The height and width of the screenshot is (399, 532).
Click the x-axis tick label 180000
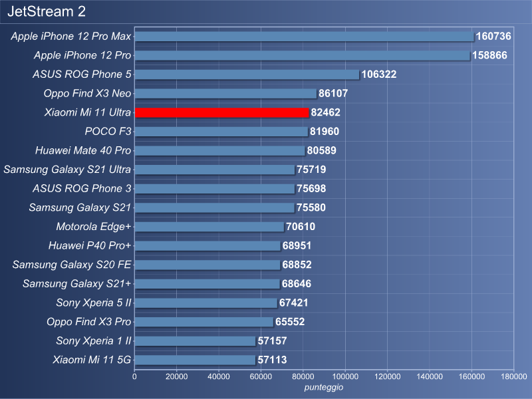click(513, 376)
